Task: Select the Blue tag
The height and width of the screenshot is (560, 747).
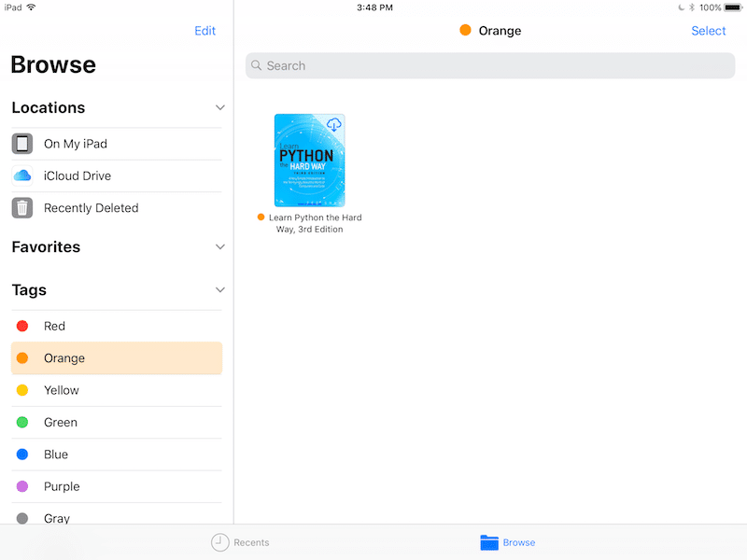Action: [117, 455]
